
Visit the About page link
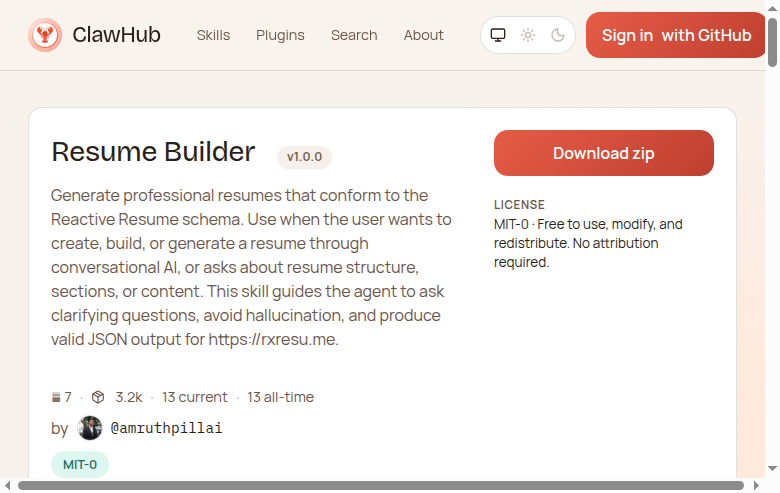423,35
